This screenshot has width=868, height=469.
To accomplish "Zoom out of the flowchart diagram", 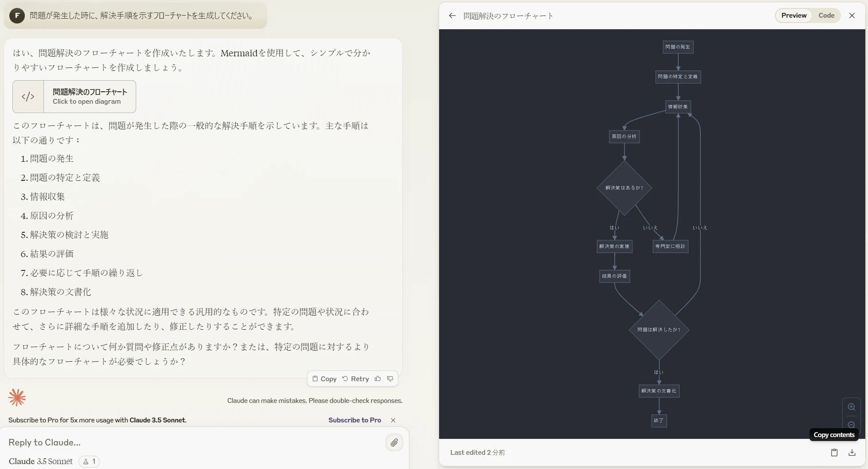I will (x=852, y=424).
